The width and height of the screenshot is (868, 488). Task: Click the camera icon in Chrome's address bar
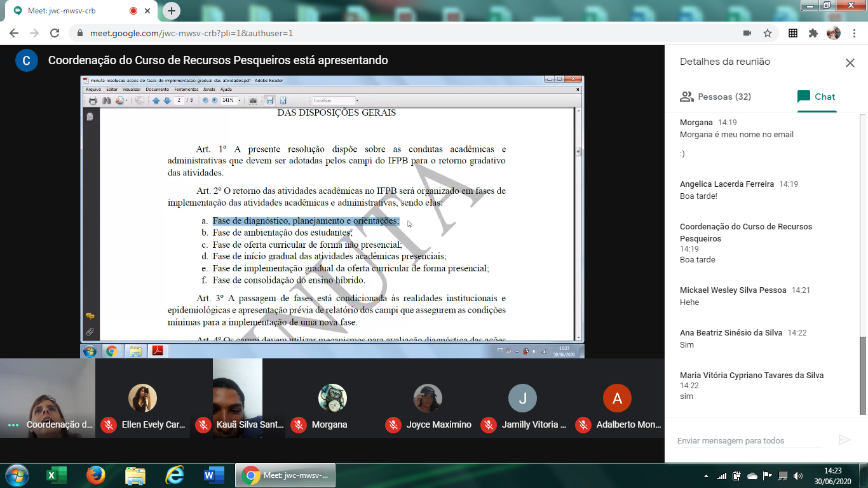[x=747, y=32]
